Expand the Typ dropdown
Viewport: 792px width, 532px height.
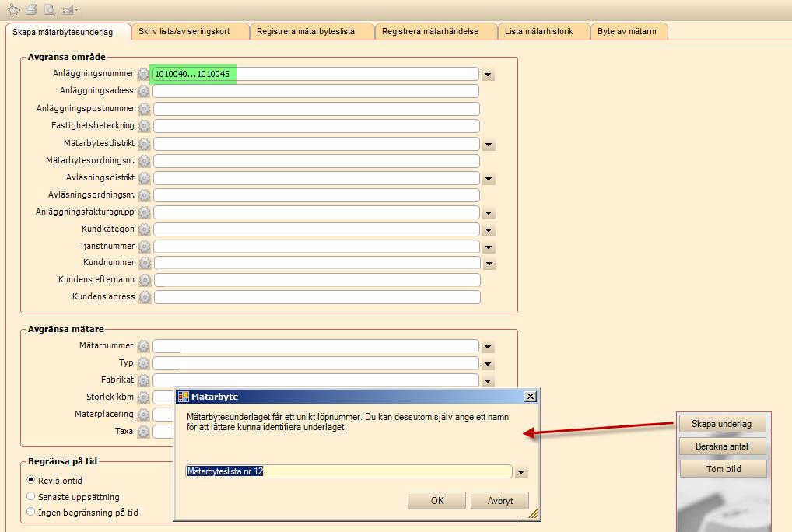488,364
